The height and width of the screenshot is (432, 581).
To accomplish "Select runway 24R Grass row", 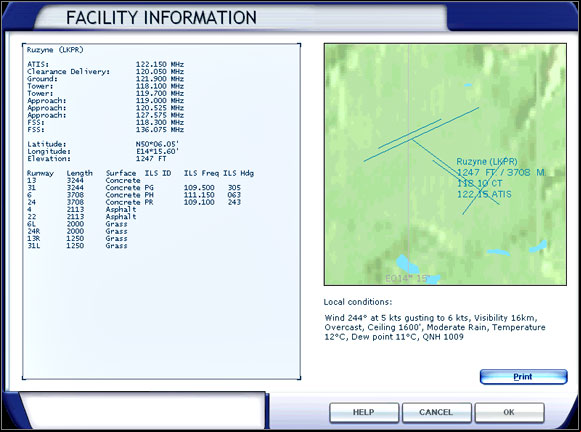I will (77, 231).
